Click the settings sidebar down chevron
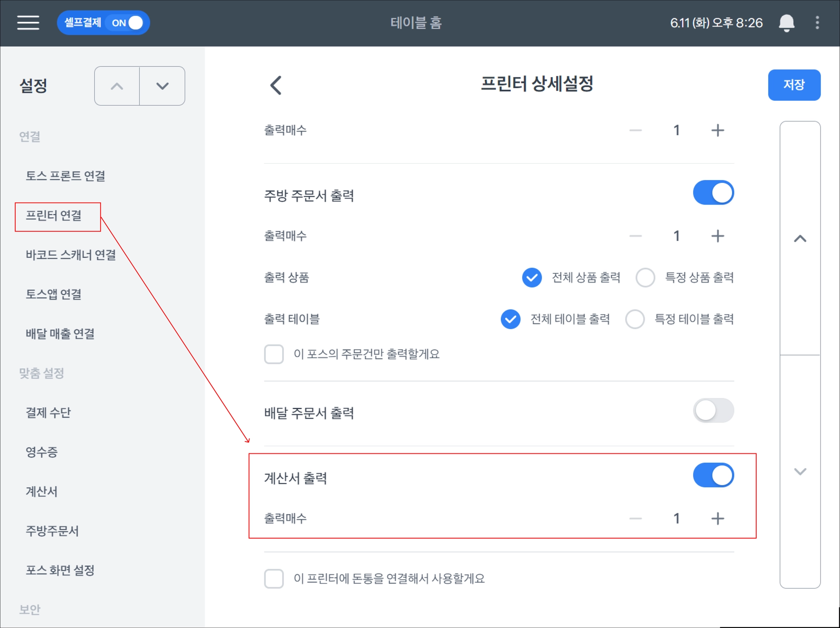The image size is (840, 628). [x=162, y=86]
